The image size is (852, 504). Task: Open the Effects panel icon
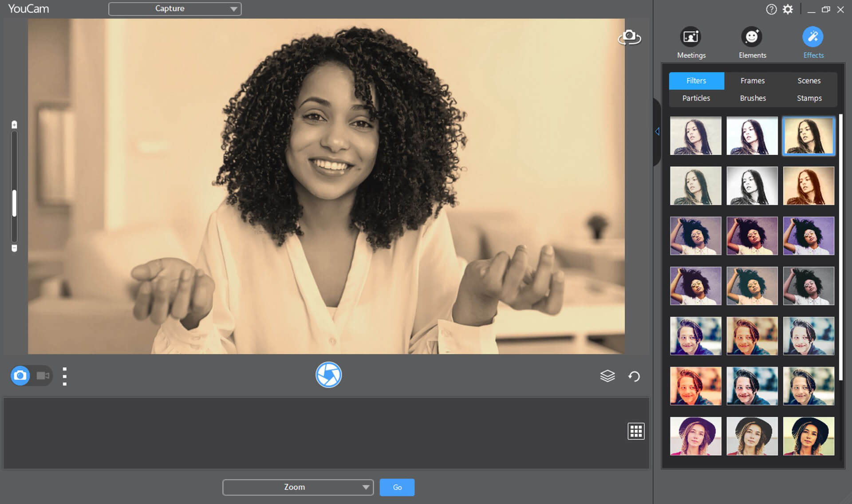pos(813,36)
